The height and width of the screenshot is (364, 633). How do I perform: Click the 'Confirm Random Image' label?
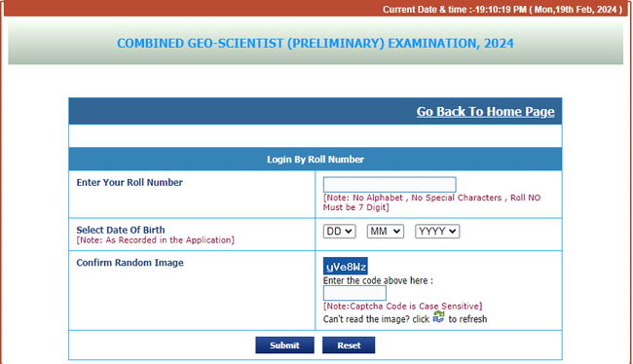[x=130, y=263]
